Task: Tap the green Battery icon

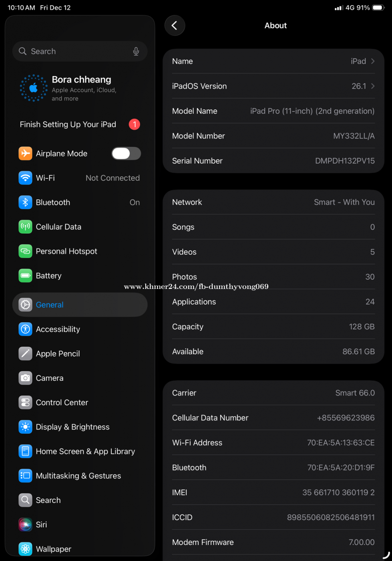Action: coord(25,276)
